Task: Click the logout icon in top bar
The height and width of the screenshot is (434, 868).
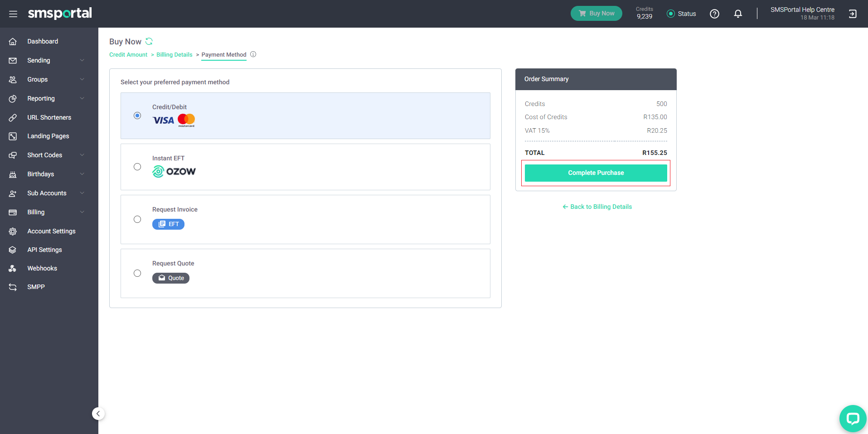Action: 853,14
